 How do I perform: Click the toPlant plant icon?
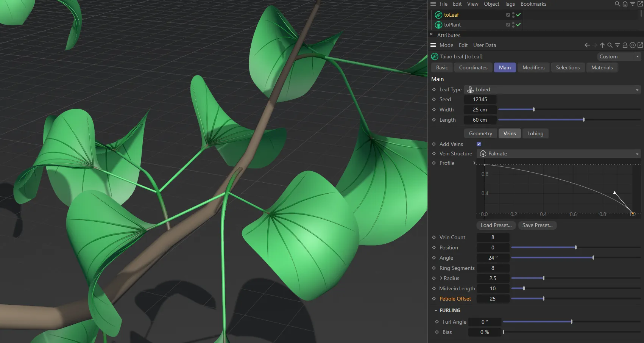click(438, 25)
